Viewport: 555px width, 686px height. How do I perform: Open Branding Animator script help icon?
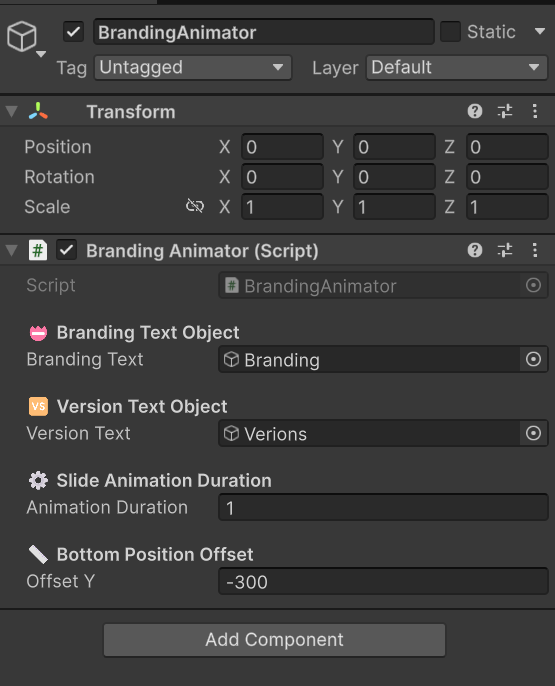coord(475,250)
